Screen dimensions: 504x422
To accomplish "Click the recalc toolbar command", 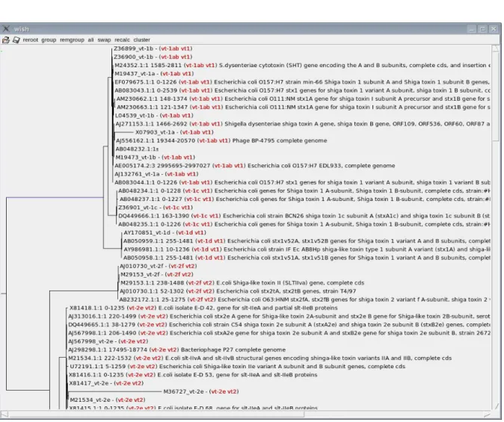I will click(x=122, y=40).
